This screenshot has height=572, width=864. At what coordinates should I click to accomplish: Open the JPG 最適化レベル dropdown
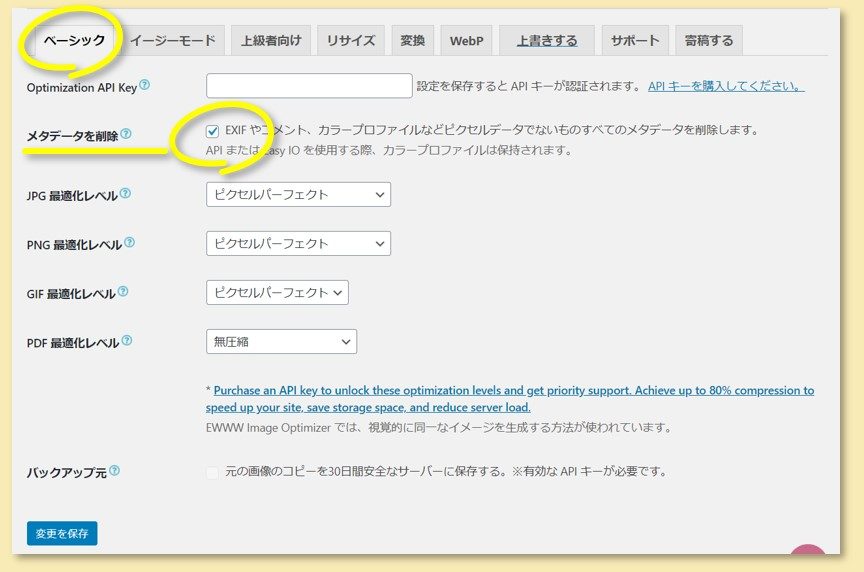click(298, 195)
